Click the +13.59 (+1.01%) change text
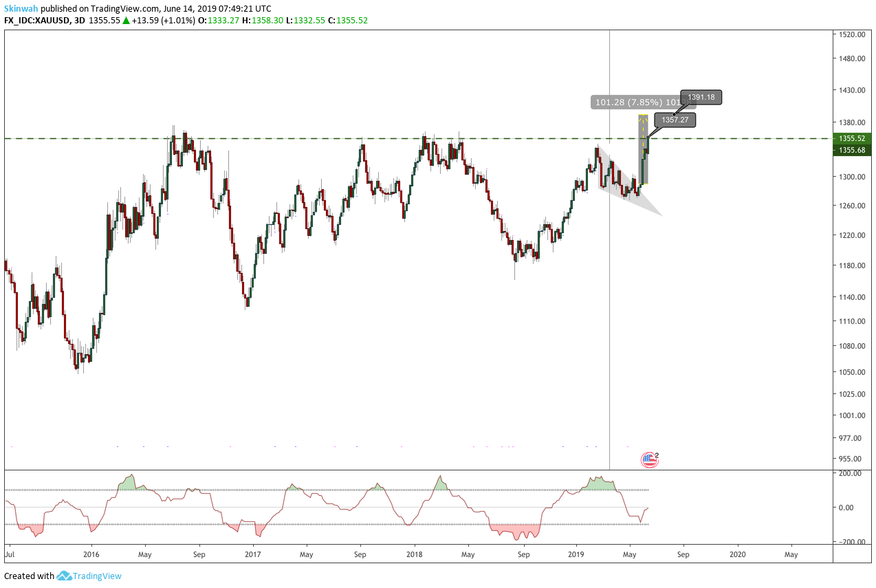The image size is (876, 588). click(x=164, y=21)
